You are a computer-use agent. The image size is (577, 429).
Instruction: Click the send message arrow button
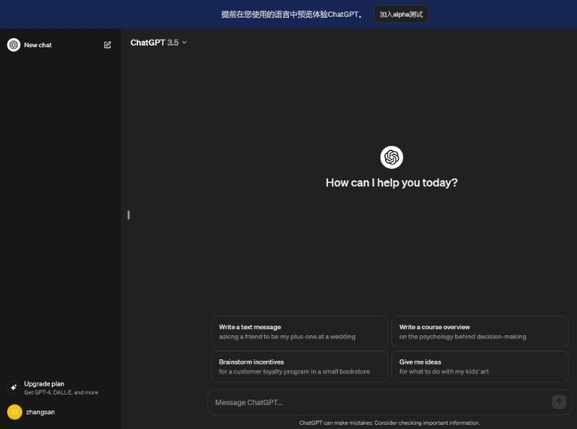tap(559, 402)
